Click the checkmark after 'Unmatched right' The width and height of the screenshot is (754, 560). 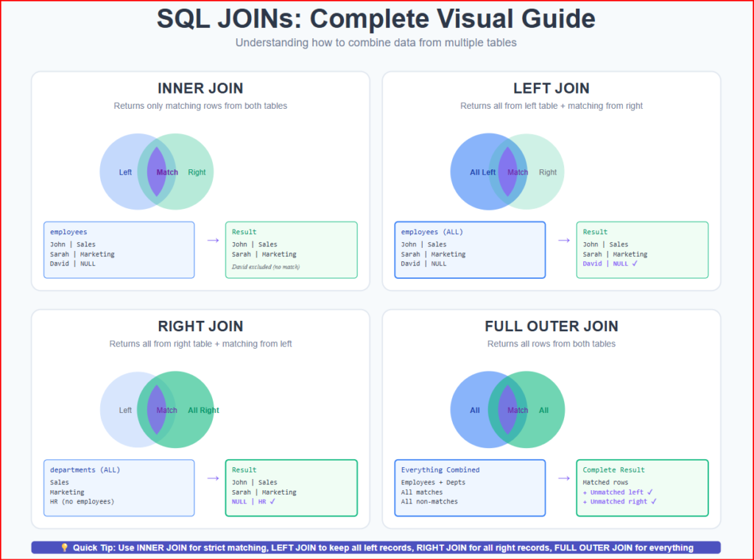654,501
